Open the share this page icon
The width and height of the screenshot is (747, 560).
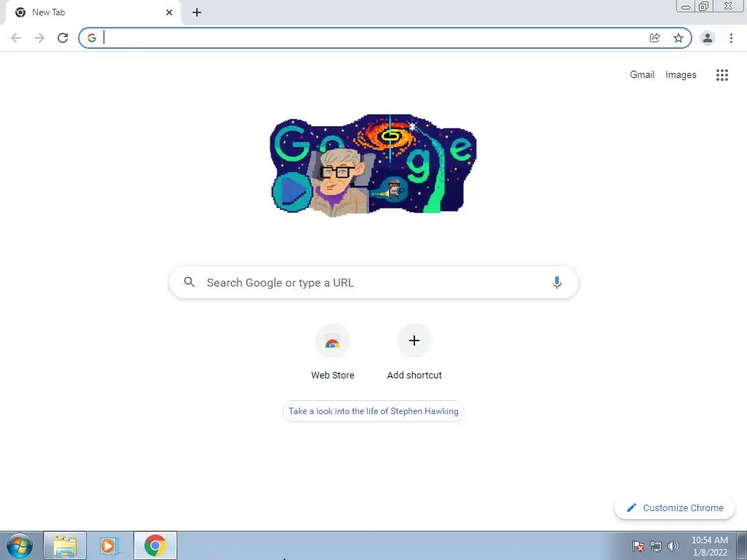pos(654,38)
